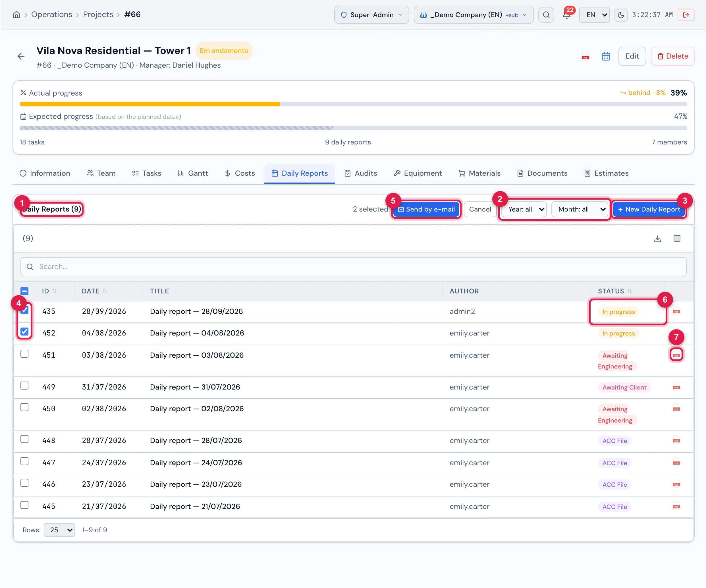Go back with the arrow icon

[x=21, y=56]
